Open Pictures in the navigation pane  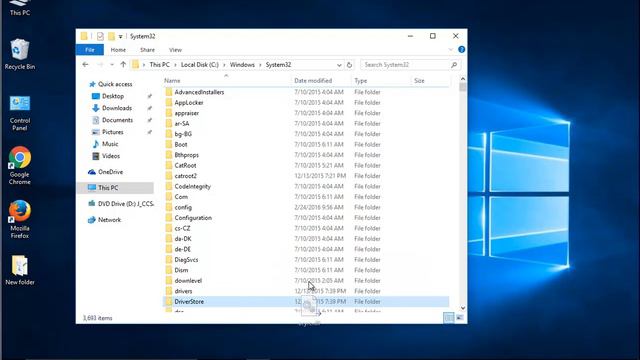click(x=108, y=132)
